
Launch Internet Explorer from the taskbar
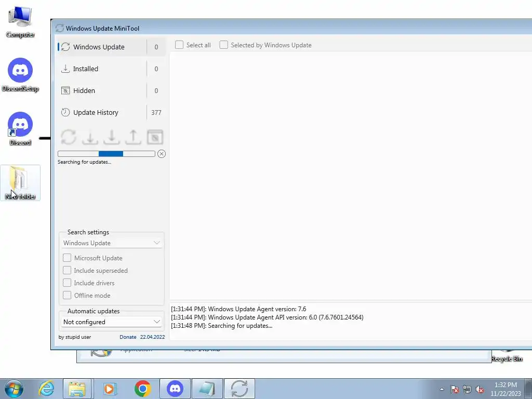[x=46, y=389]
